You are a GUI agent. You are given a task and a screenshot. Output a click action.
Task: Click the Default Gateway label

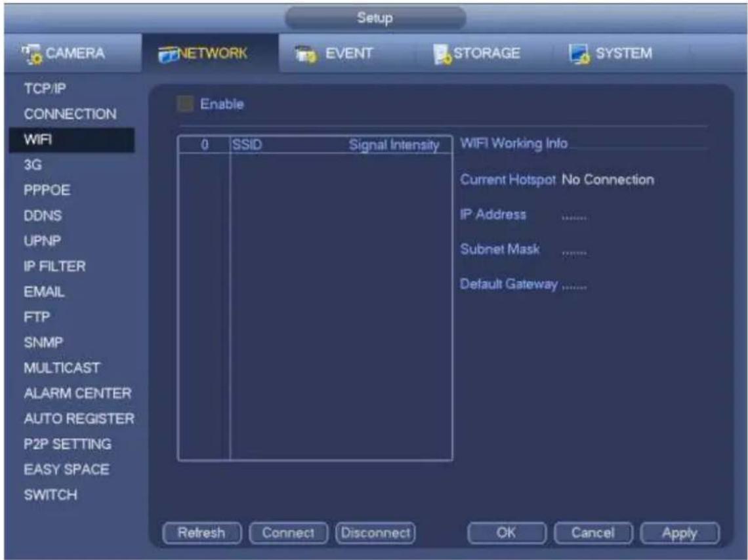[x=509, y=284]
